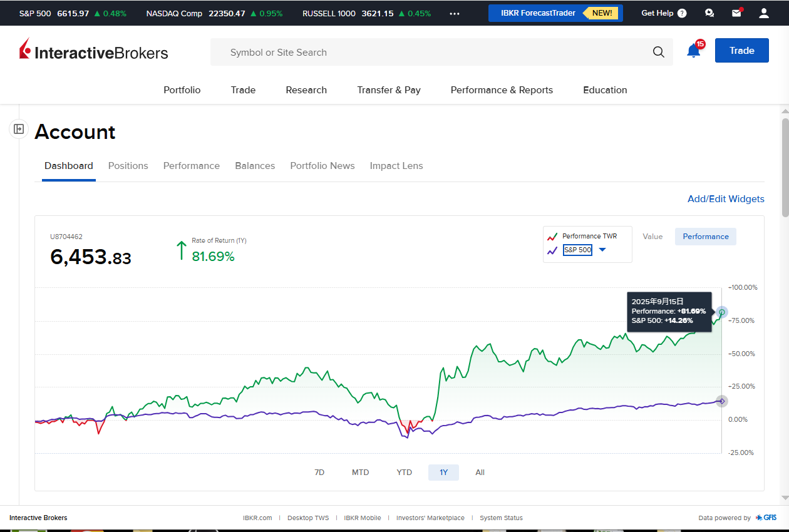Image resolution: width=789 pixels, height=532 pixels.
Task: Open the mail messages icon
Action: point(736,13)
